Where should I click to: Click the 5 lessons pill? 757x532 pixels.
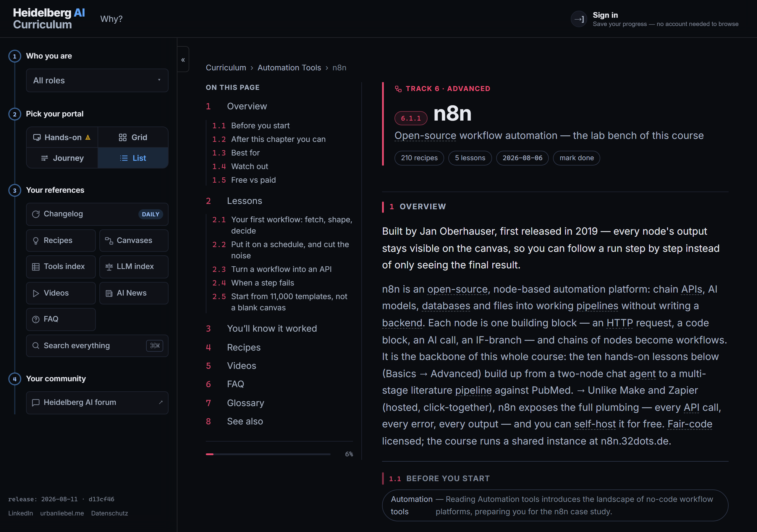(x=470, y=158)
